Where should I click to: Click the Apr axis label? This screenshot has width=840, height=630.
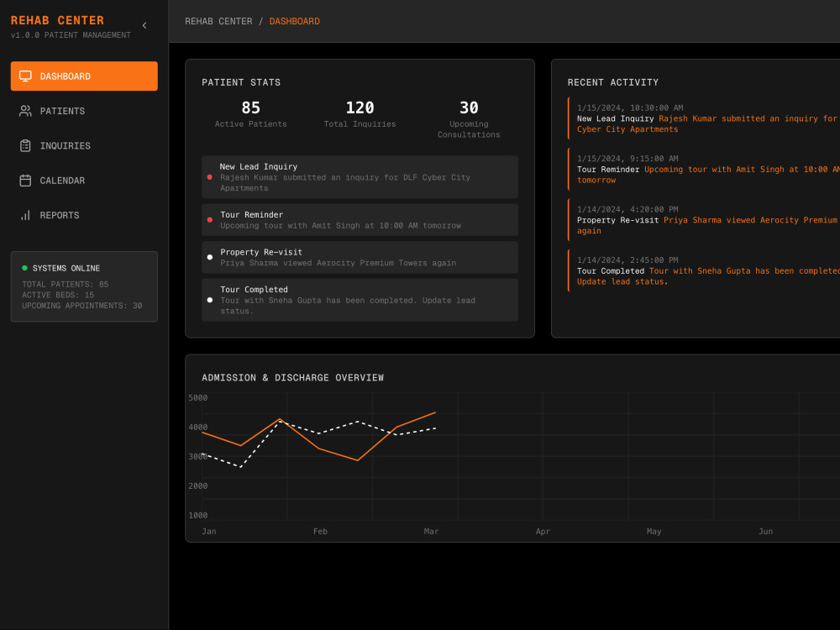(543, 532)
